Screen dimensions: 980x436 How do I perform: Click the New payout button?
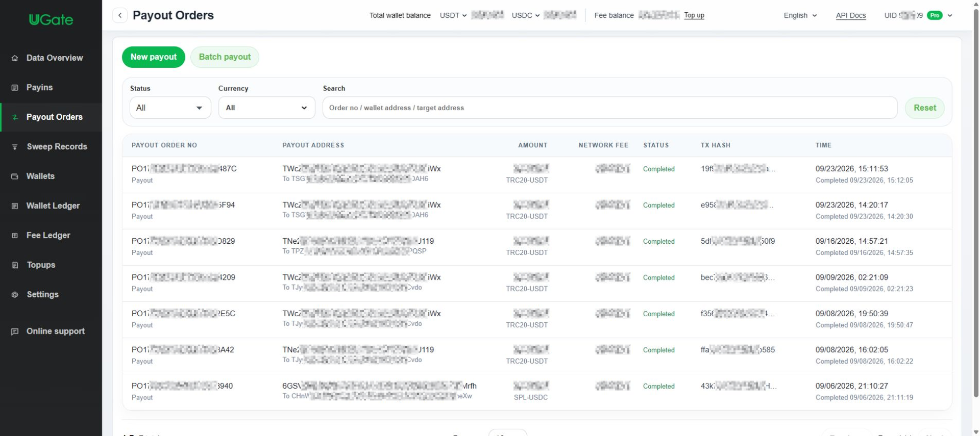(154, 57)
